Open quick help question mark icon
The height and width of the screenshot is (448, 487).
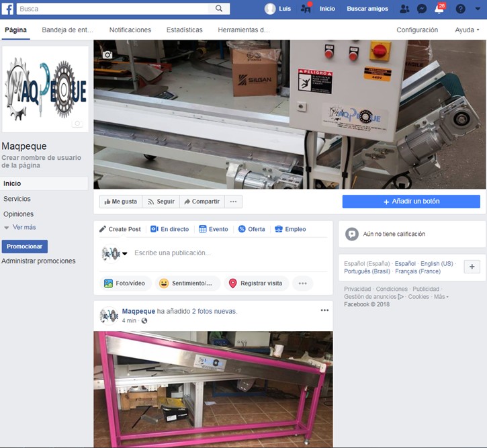point(460,9)
